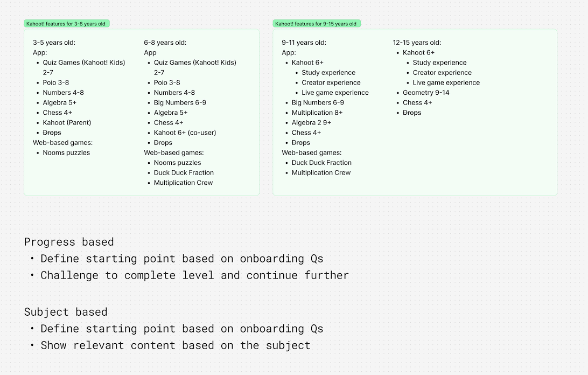The image size is (588, 375).
Task: Click 'Multiplication 8+' list item
Action: point(317,113)
